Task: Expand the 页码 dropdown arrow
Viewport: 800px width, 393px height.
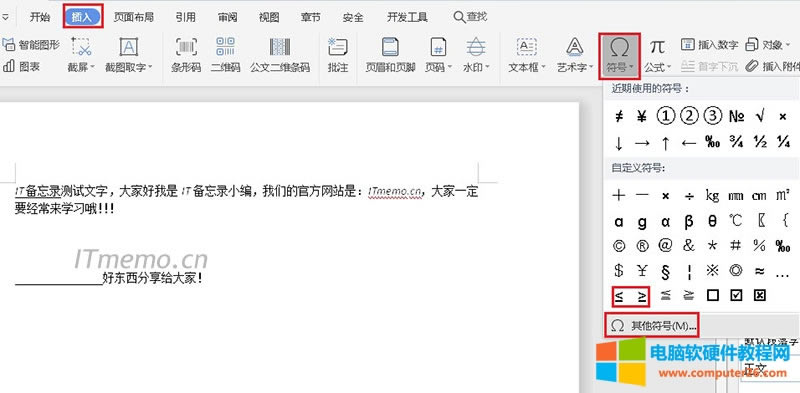Action: 449,67
